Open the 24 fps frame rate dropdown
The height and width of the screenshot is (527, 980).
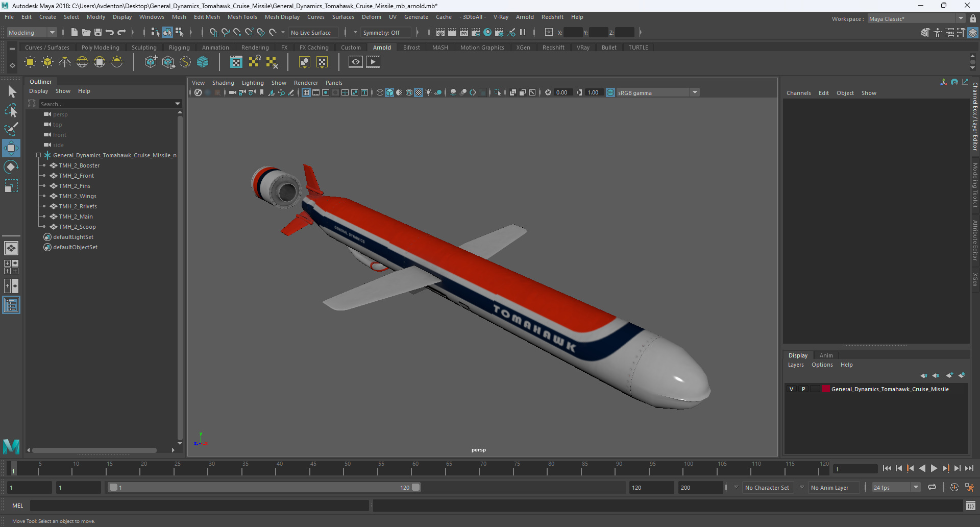896,488
